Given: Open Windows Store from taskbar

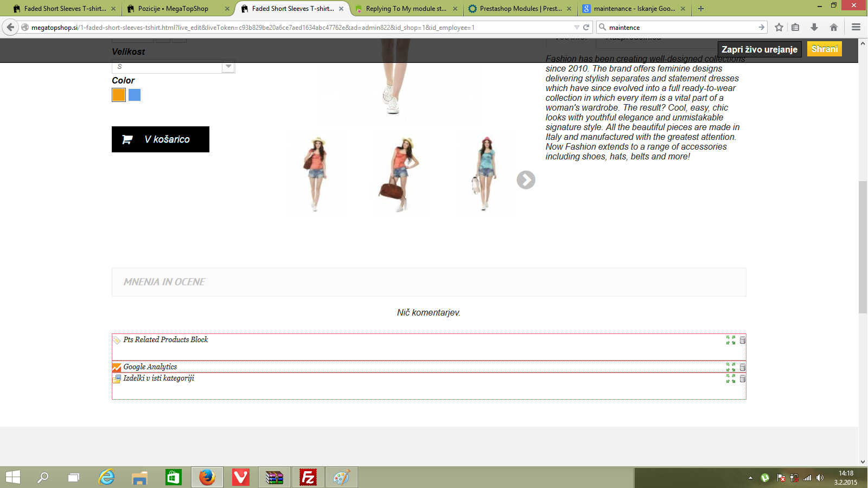Looking at the screenshot, I should 174,477.
